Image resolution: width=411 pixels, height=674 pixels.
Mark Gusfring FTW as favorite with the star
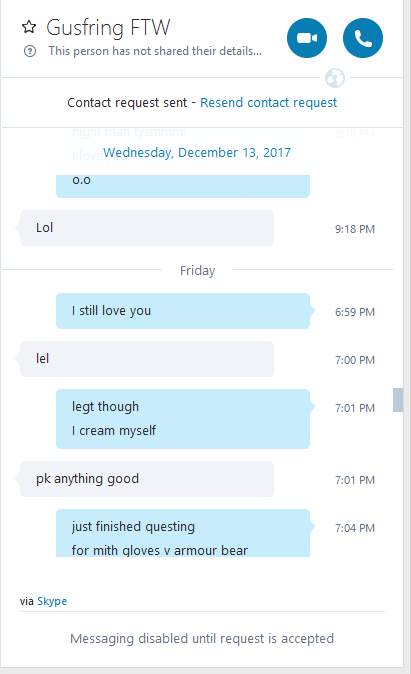(x=29, y=27)
